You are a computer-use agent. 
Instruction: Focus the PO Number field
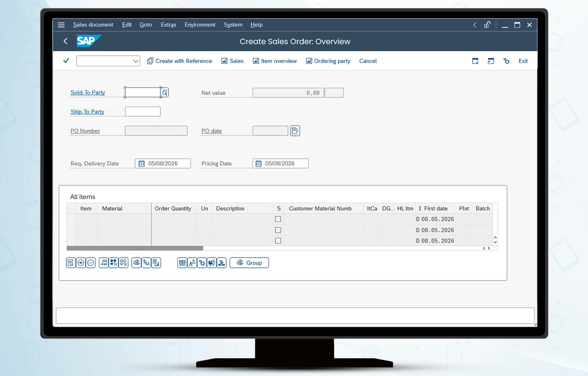(156, 131)
